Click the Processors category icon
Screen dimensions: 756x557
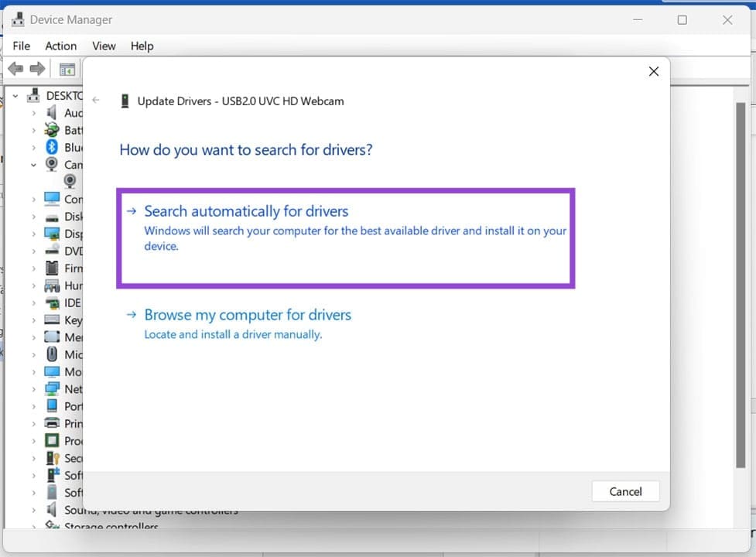pyautogui.click(x=50, y=440)
